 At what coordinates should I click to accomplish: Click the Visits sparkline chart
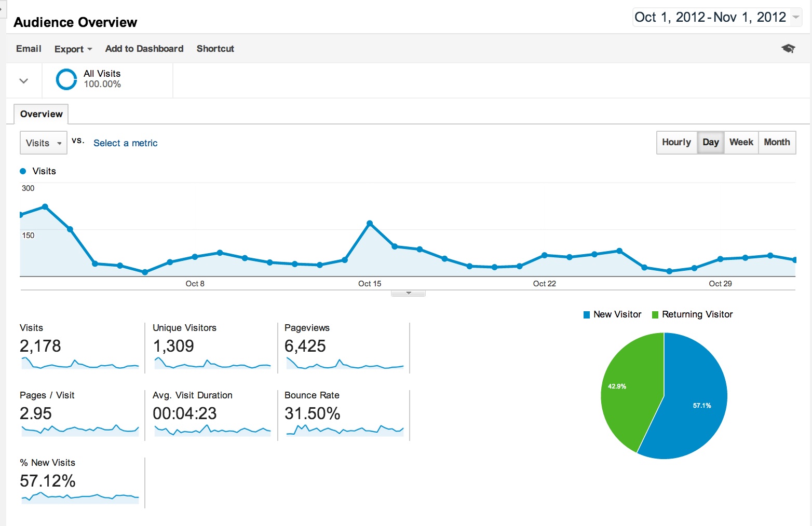80,363
